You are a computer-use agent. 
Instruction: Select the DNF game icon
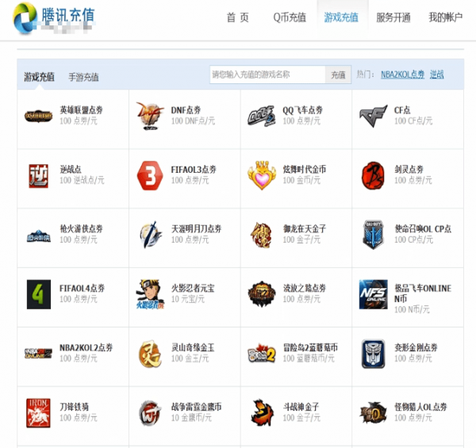click(x=149, y=116)
